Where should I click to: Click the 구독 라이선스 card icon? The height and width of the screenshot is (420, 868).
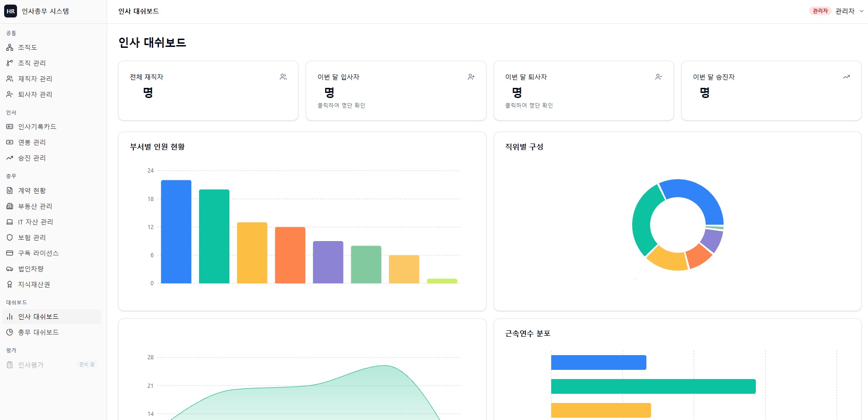(10, 253)
